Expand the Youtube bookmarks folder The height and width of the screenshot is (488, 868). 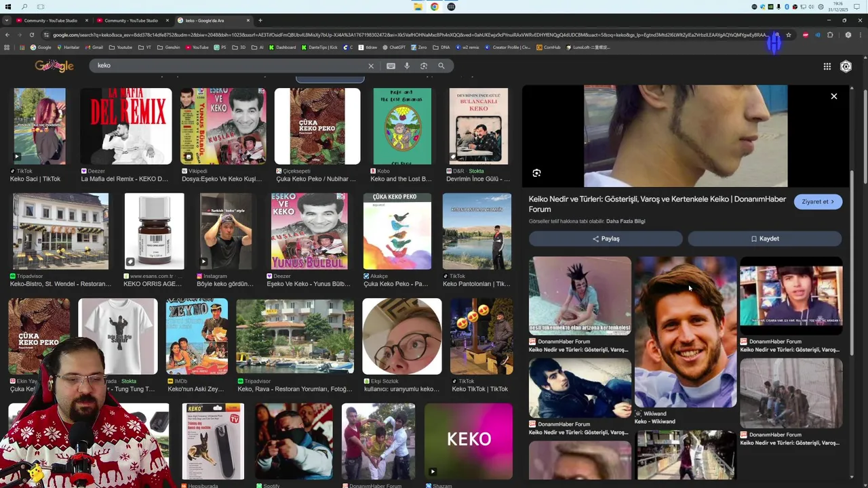tap(121, 47)
